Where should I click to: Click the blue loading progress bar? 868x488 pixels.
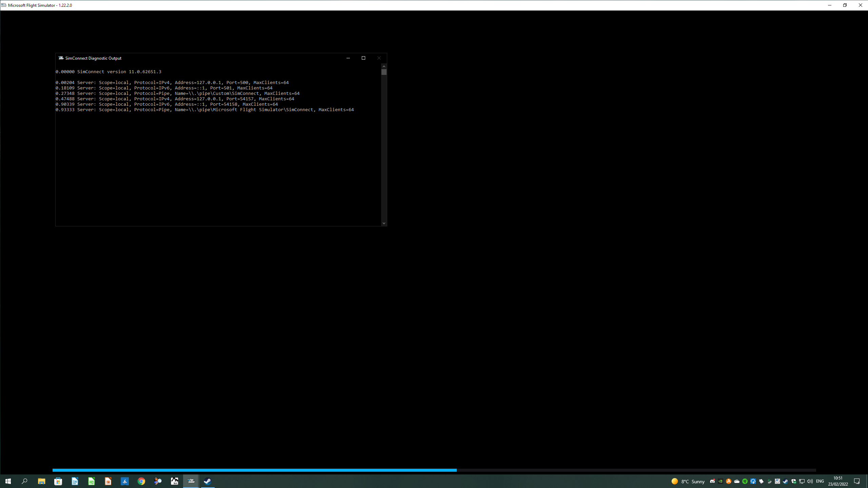(254, 470)
